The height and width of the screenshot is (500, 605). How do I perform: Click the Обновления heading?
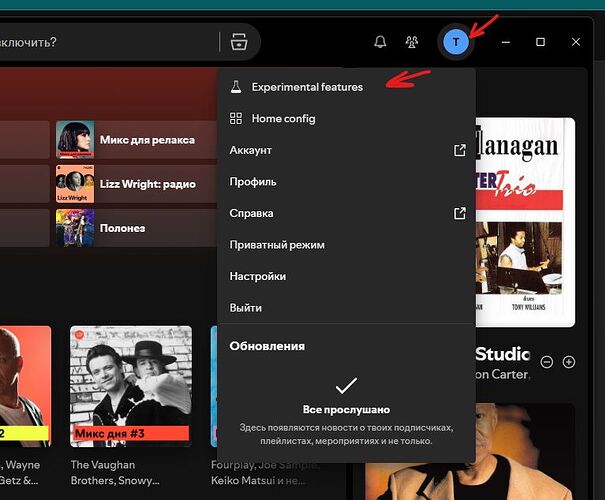[267, 346]
